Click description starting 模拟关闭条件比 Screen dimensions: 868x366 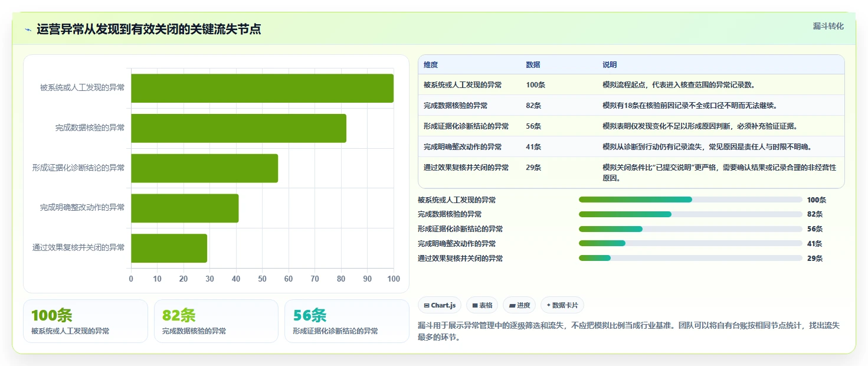coord(719,173)
